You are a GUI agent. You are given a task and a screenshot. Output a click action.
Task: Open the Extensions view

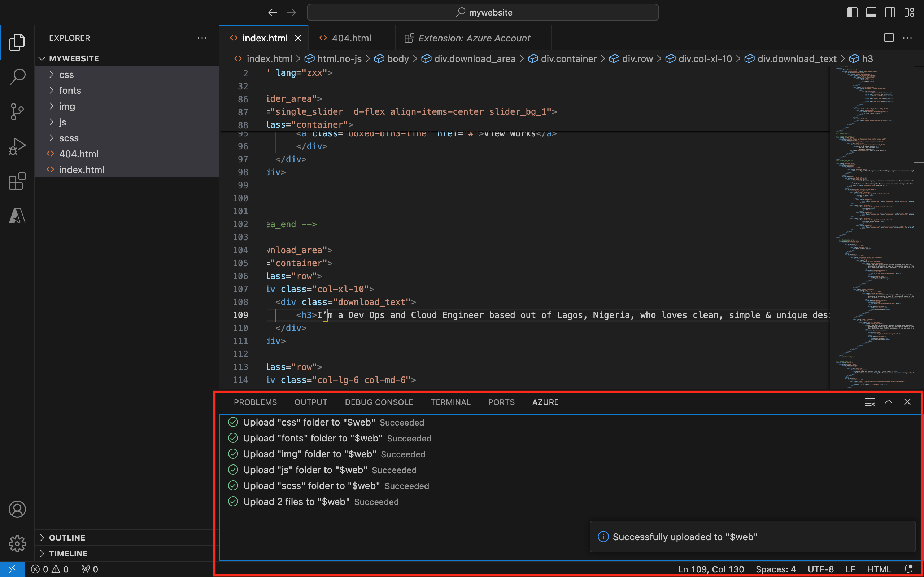(17, 181)
